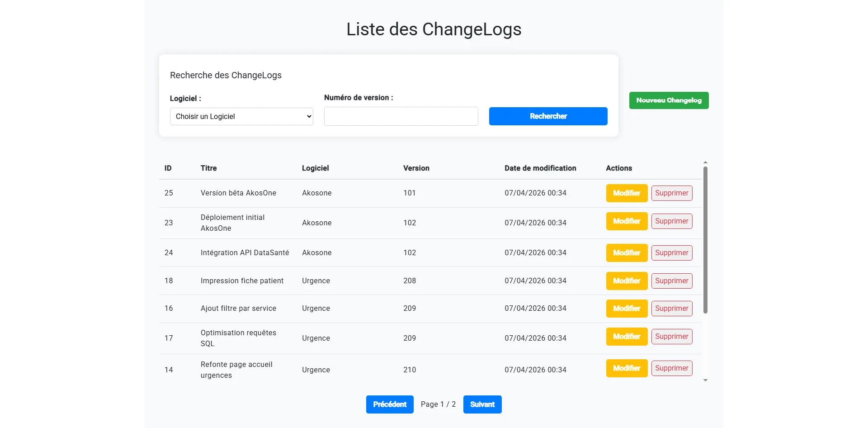Click Supprimer for 'Intégration API DataSanté'
This screenshot has width=868, height=428.
pyautogui.click(x=672, y=252)
